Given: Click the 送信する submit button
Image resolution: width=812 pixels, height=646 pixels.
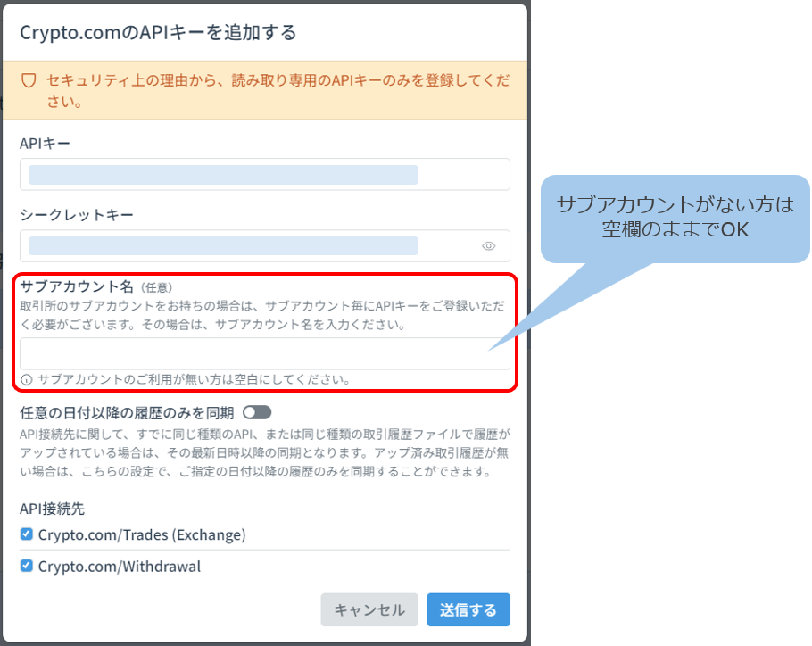Looking at the screenshot, I should 468,609.
